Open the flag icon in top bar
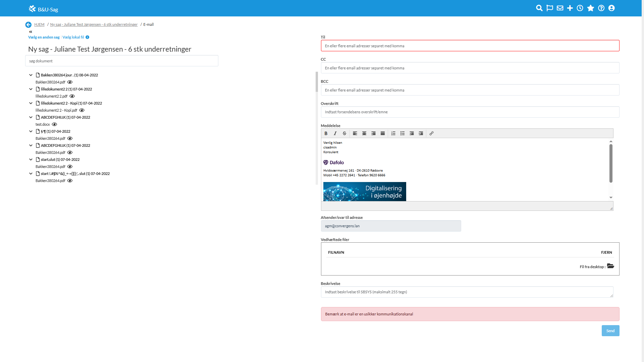 549,8
